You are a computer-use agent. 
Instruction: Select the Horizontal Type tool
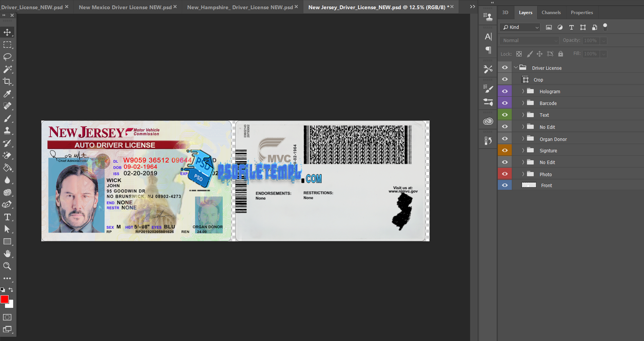tap(7, 217)
